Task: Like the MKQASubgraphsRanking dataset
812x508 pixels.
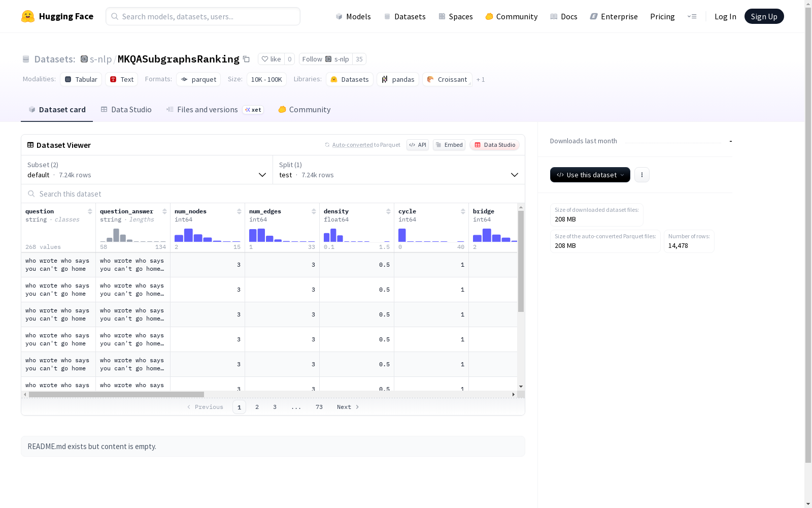Action: [x=271, y=59]
